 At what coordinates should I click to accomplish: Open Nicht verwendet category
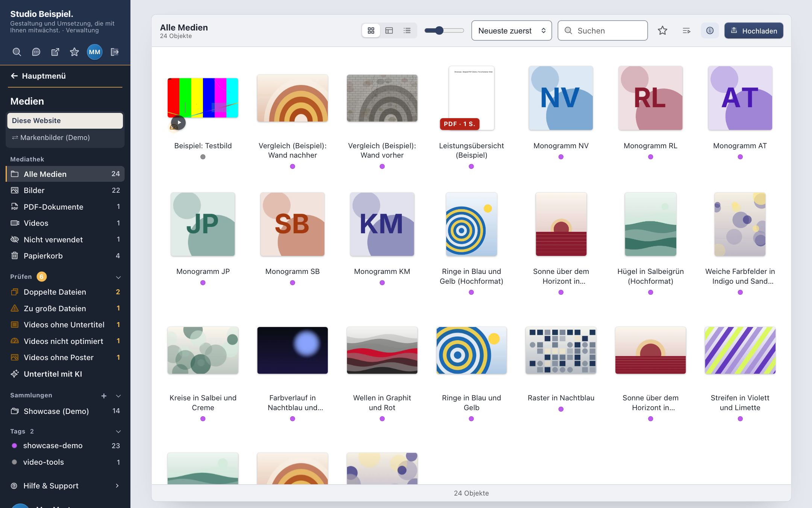tap(65, 239)
